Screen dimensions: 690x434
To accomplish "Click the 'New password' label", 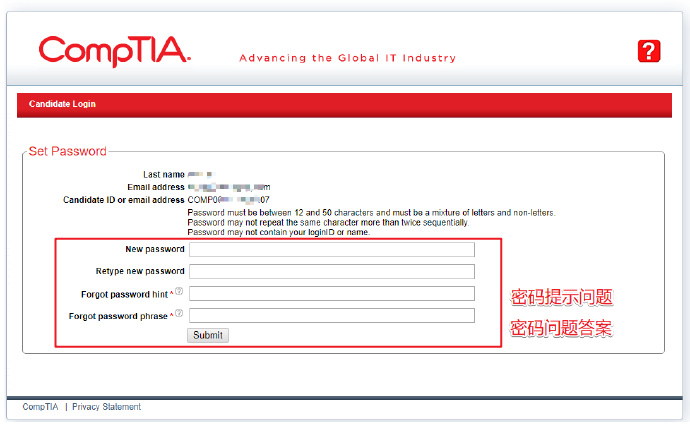I will [x=155, y=249].
